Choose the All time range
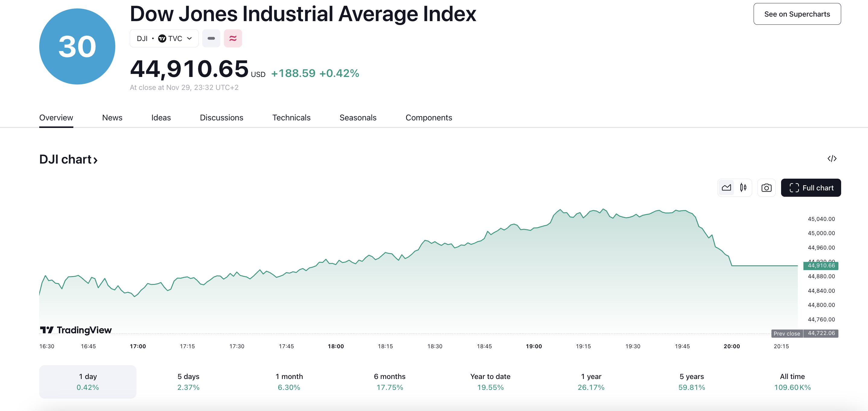The width and height of the screenshot is (868, 411). click(x=792, y=381)
